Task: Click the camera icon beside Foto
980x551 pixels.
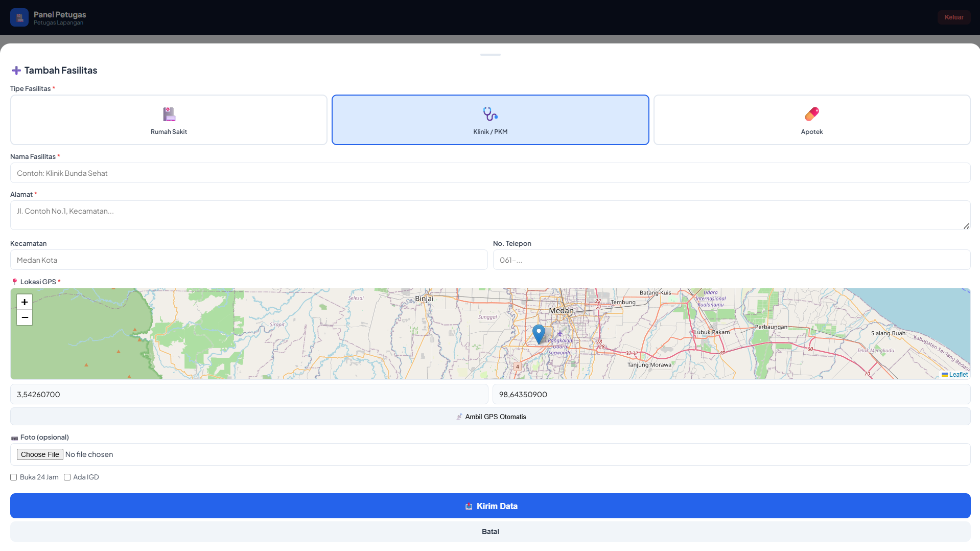Action: coord(14,438)
